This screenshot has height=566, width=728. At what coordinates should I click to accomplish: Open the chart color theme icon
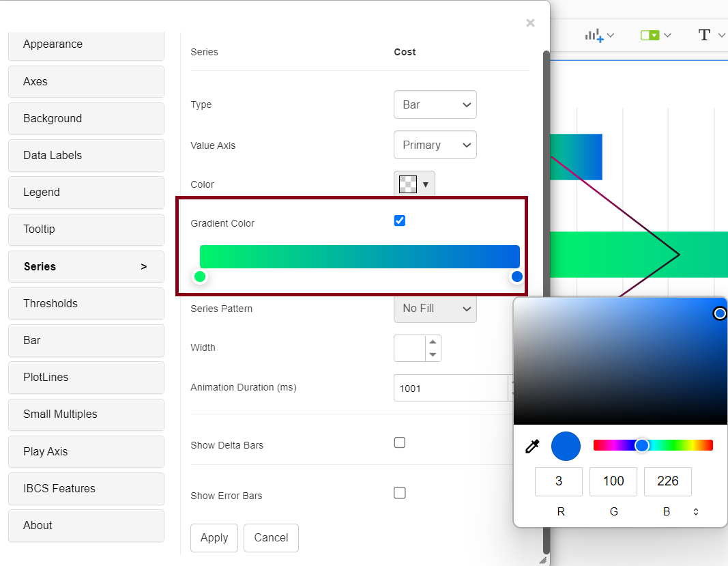click(650, 35)
